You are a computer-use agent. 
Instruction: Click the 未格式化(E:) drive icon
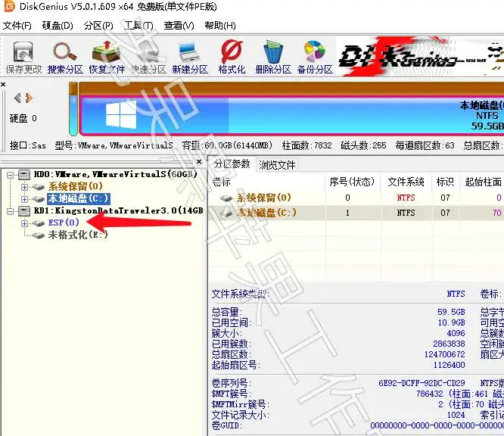pos(39,235)
